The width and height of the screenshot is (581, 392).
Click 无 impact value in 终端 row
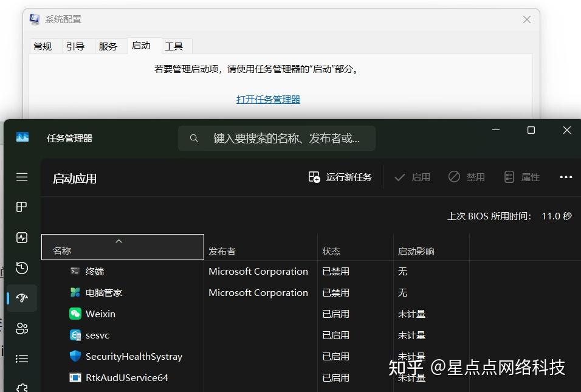(402, 271)
